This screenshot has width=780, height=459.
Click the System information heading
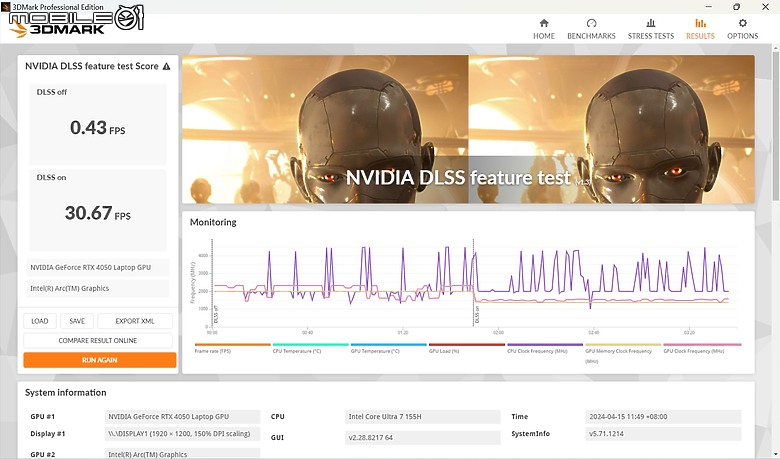coord(66,392)
